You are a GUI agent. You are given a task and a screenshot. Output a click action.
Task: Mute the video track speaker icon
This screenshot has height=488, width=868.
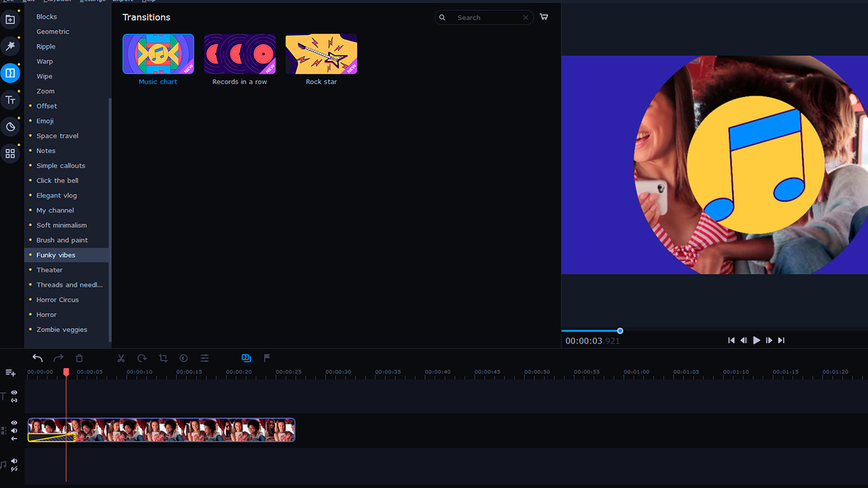tap(13, 430)
